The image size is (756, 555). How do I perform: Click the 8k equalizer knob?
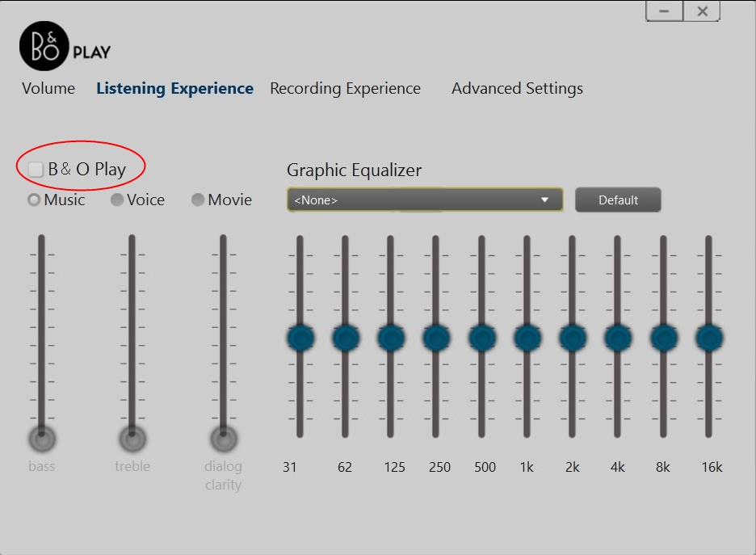click(x=664, y=338)
